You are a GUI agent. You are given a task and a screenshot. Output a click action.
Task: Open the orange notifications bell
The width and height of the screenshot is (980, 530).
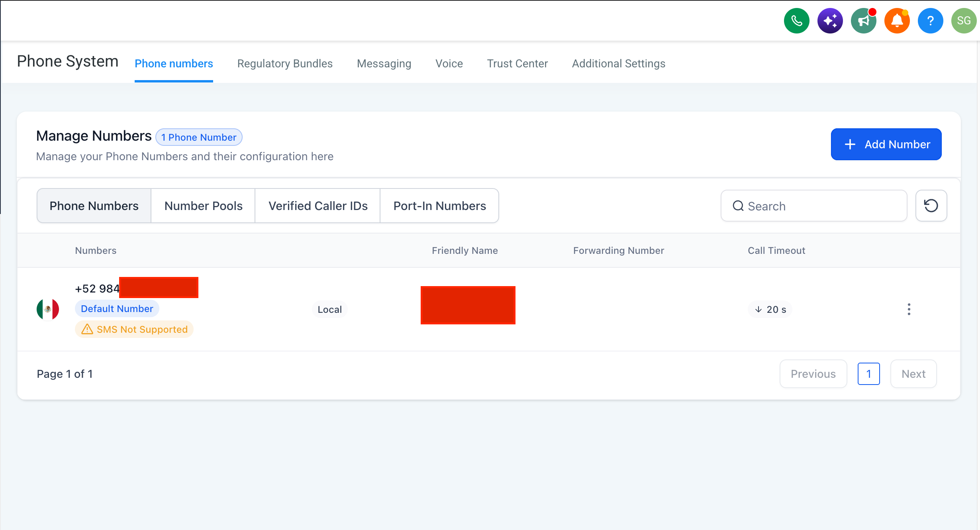click(x=897, y=21)
